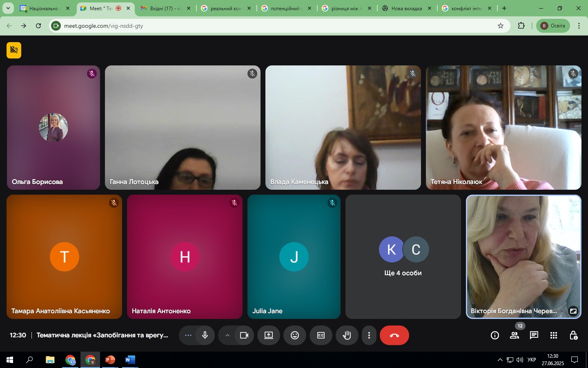
Task: Open more options vertical dots menu
Action: click(369, 335)
